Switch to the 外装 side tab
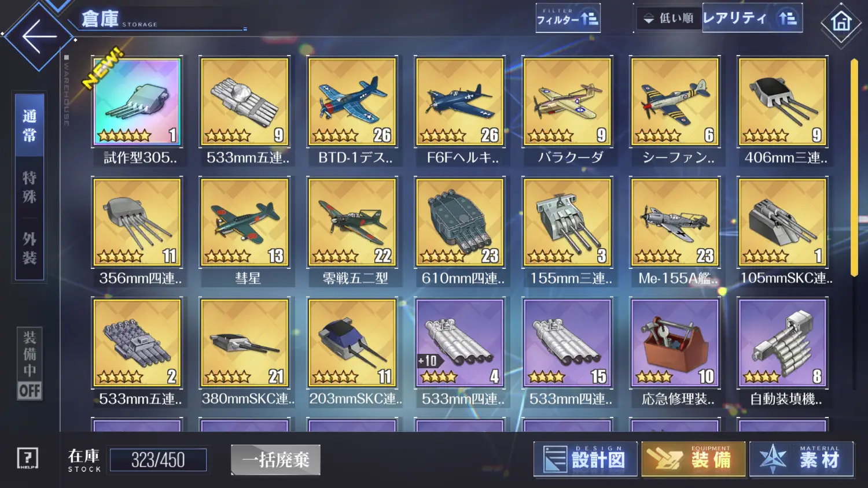 coord(30,249)
